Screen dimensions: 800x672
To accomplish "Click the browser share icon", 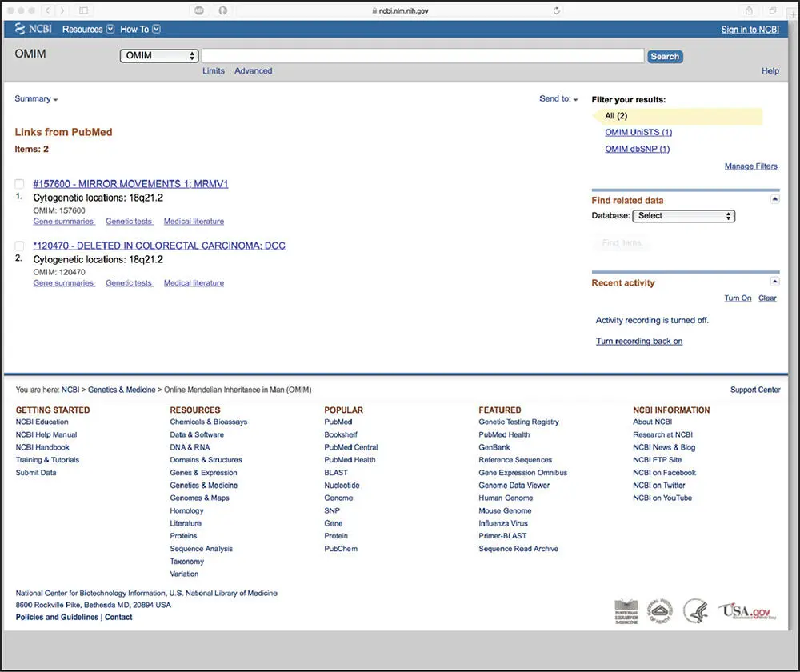I will (x=749, y=10).
